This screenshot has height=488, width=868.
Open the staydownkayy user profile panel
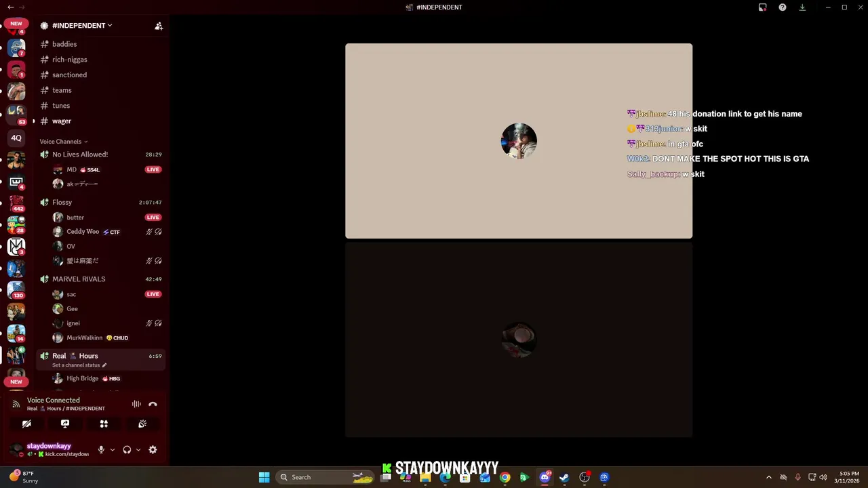coord(49,450)
